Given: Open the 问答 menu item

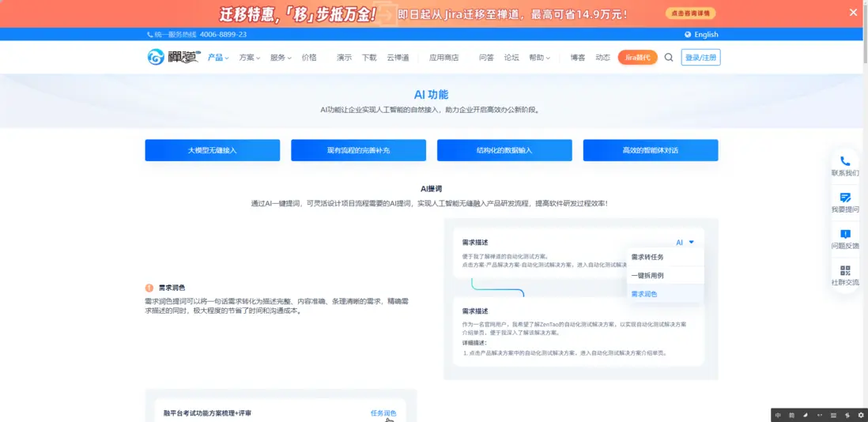Looking at the screenshot, I should tap(487, 57).
